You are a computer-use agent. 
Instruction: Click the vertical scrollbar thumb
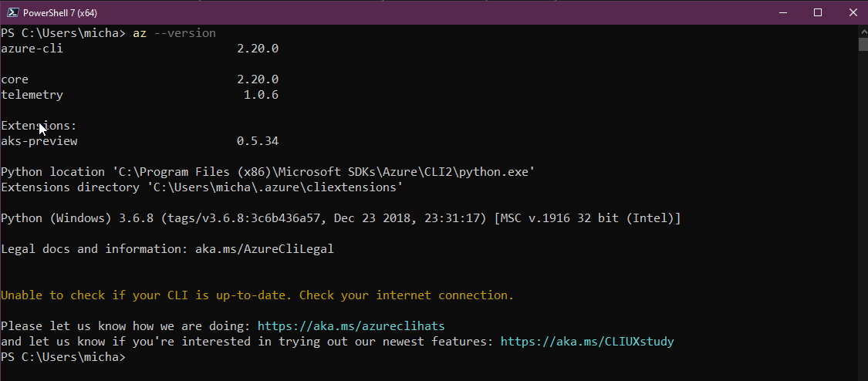[x=863, y=44]
